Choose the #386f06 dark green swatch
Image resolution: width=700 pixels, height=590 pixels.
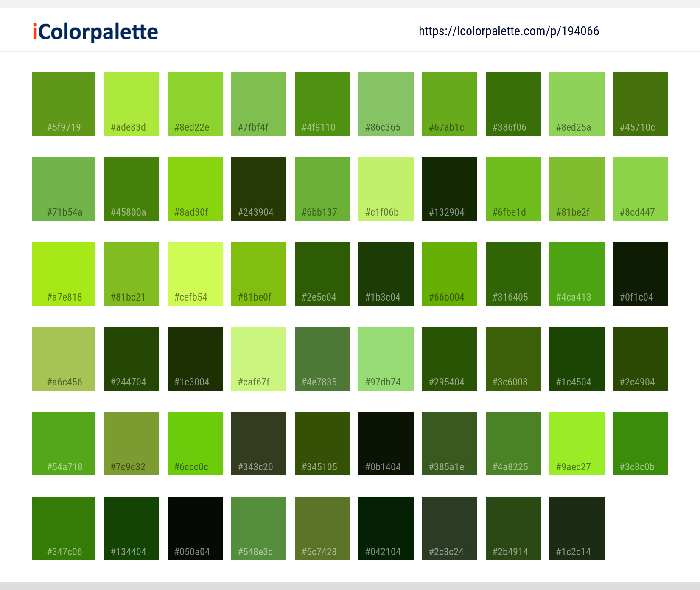[513, 104]
